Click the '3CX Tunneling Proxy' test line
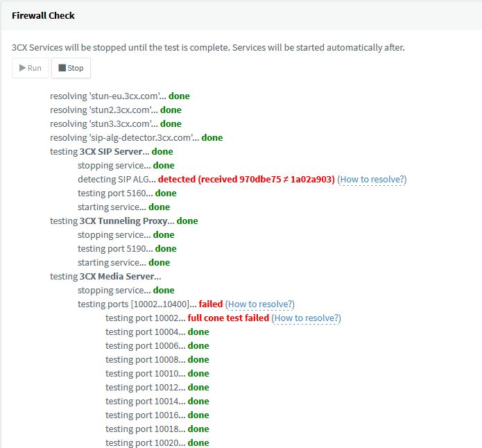This screenshot has height=448, width=482. (x=123, y=221)
